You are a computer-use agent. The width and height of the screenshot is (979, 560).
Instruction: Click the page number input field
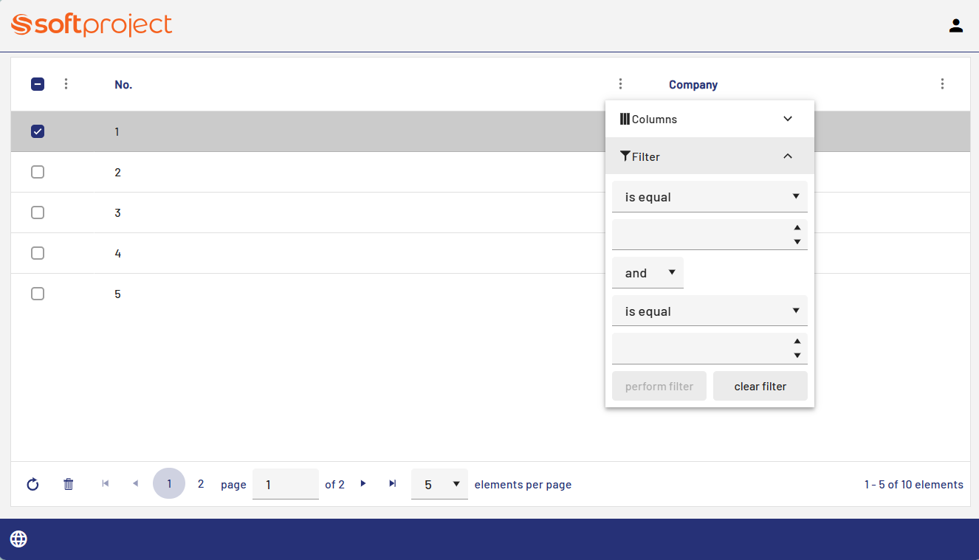285,485
